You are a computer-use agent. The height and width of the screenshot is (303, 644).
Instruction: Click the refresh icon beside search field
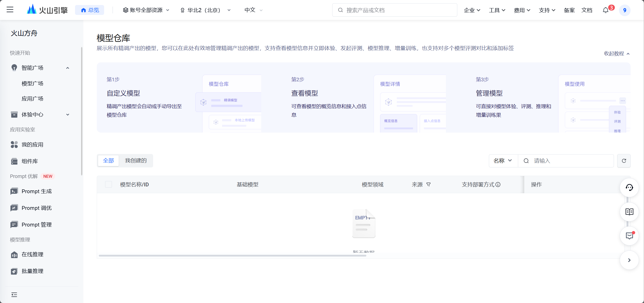[x=624, y=161]
